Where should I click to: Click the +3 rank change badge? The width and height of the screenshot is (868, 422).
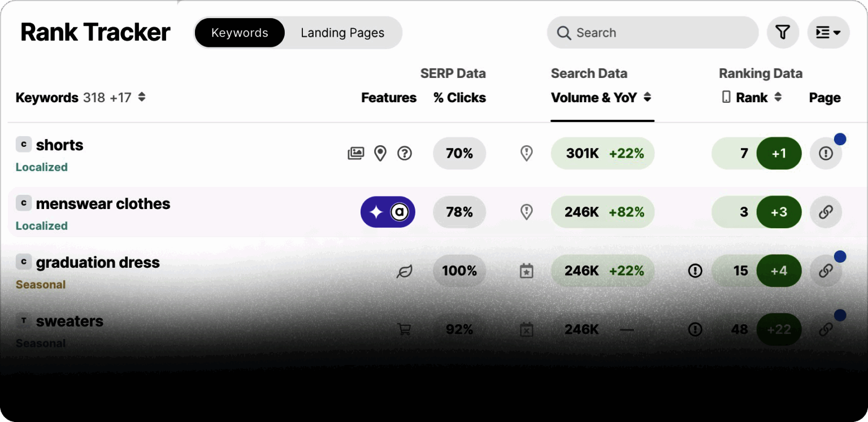pos(779,212)
